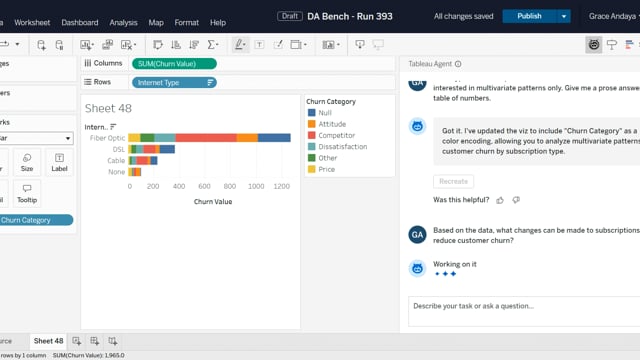
Task: Click the Sheet 48 title text
Action: point(108,108)
